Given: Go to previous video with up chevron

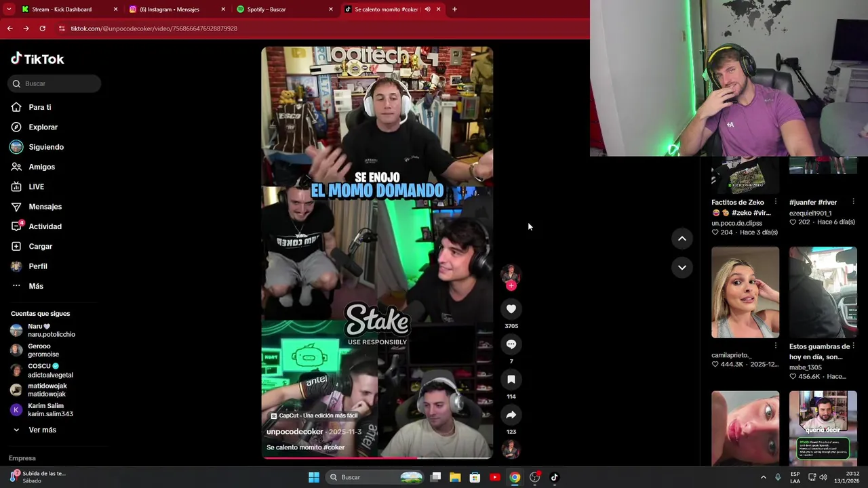Looking at the screenshot, I should point(682,239).
